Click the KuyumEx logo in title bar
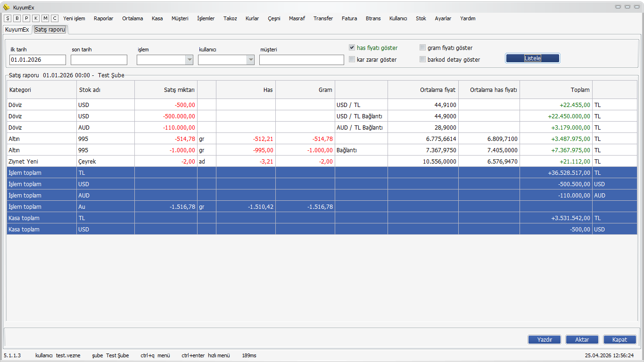The height and width of the screenshot is (362, 644). (7, 7)
